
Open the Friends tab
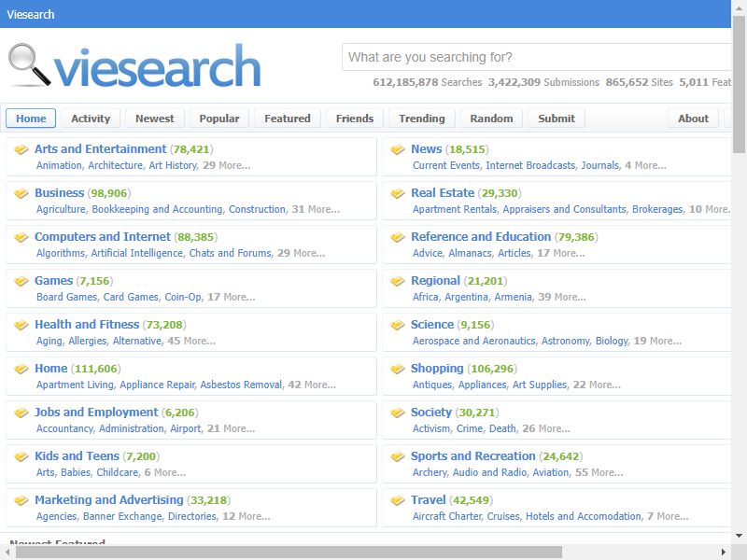[x=355, y=119]
